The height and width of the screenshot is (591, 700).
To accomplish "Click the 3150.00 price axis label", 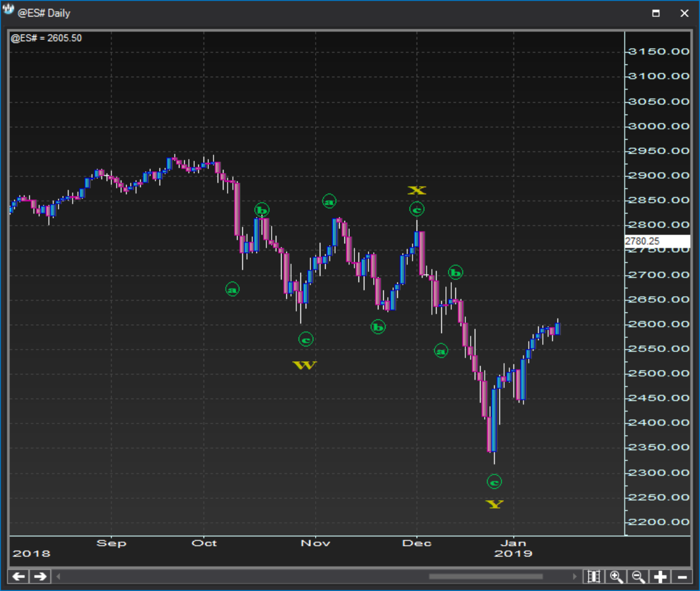I will pos(659,52).
